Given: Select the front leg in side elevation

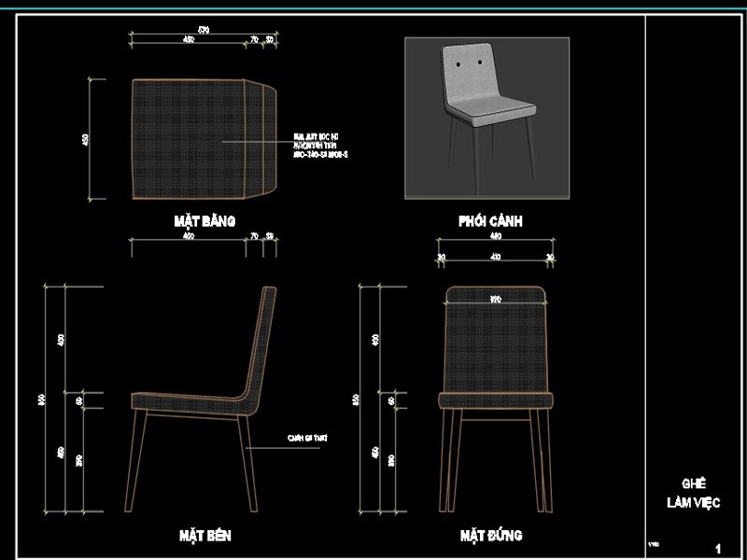Looking at the screenshot, I should coord(141,460).
